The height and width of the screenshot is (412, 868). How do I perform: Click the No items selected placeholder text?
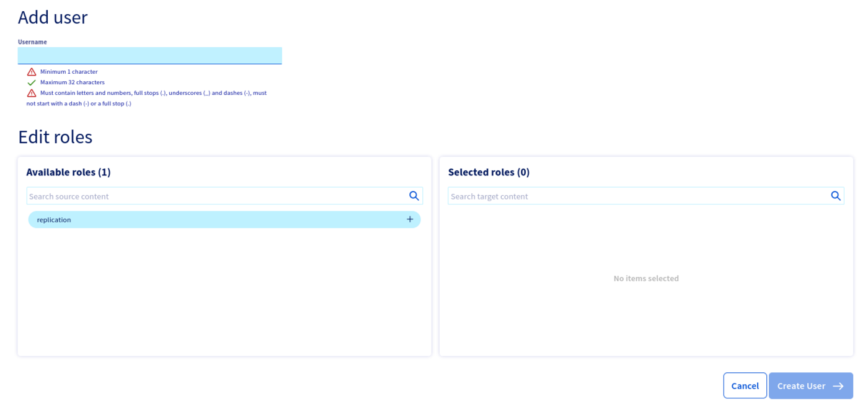645,278
